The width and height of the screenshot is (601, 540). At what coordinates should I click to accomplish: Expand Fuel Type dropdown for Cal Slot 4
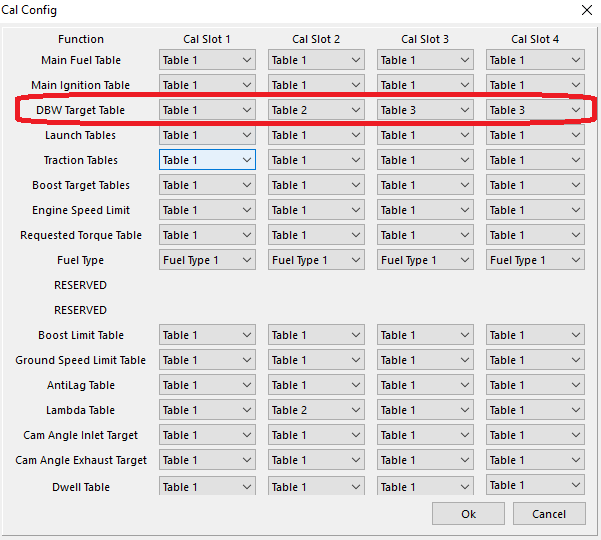point(534,260)
